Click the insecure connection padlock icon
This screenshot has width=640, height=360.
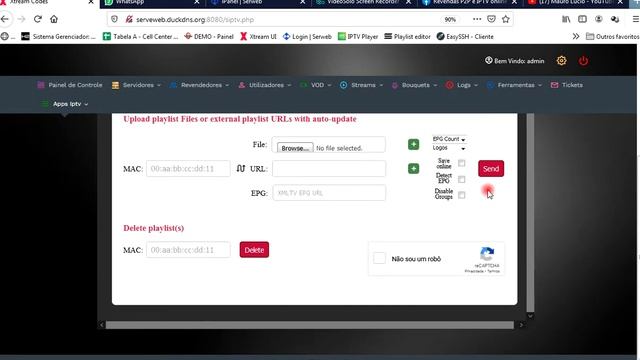pyautogui.click(x=129, y=19)
